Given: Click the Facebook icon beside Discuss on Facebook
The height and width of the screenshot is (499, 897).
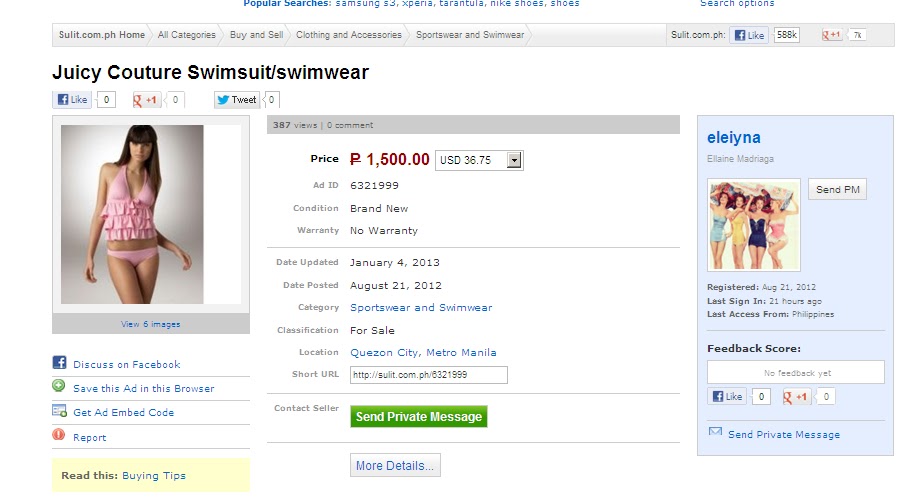Looking at the screenshot, I should coord(59,362).
